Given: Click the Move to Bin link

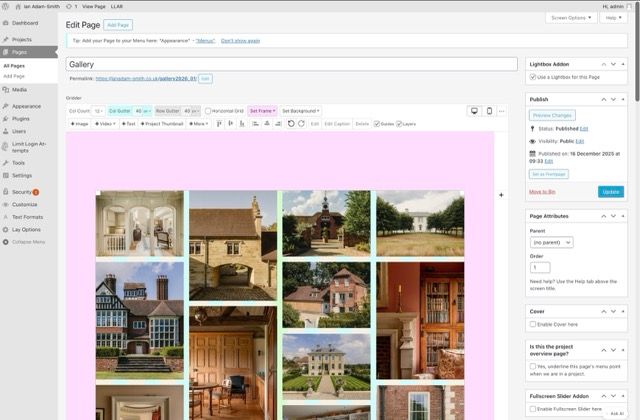Looking at the screenshot, I should click(544, 191).
